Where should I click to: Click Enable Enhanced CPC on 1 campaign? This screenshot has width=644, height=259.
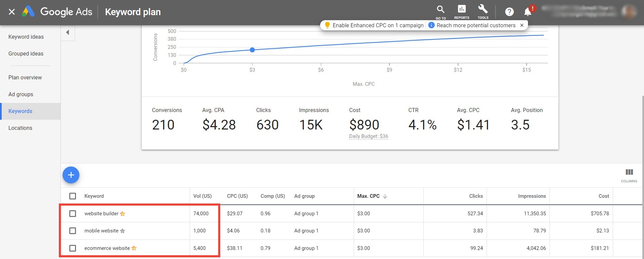pos(378,26)
